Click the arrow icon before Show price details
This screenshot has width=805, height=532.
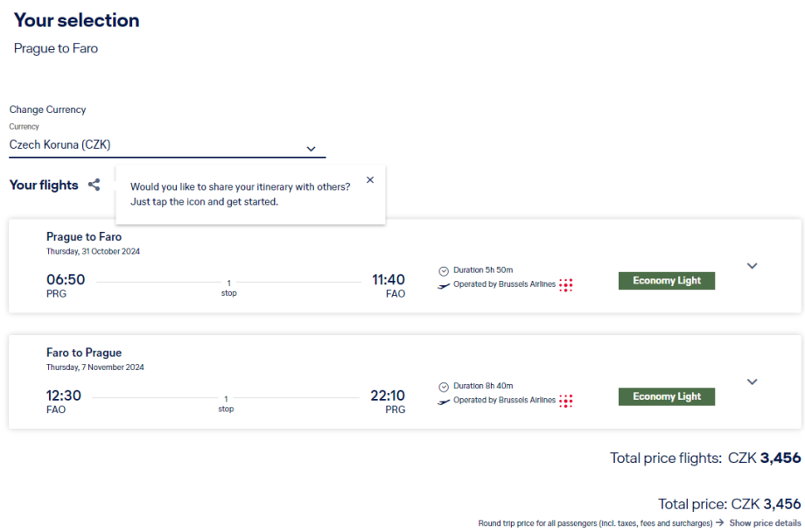719,522
